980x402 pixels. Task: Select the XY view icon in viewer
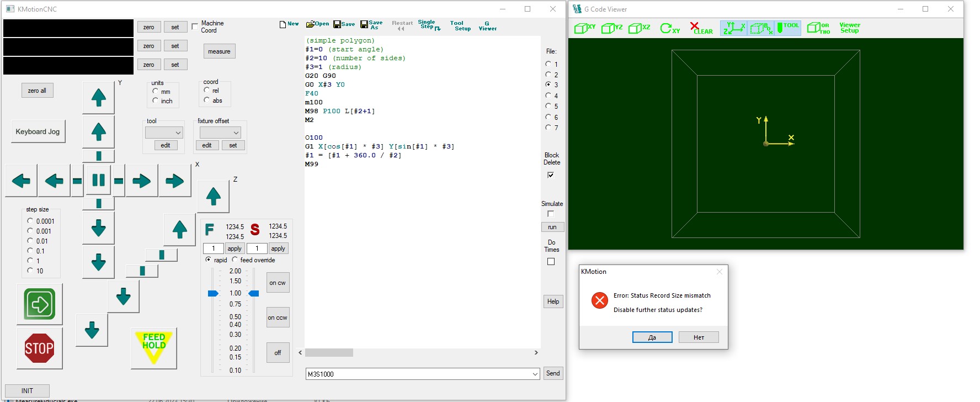584,28
